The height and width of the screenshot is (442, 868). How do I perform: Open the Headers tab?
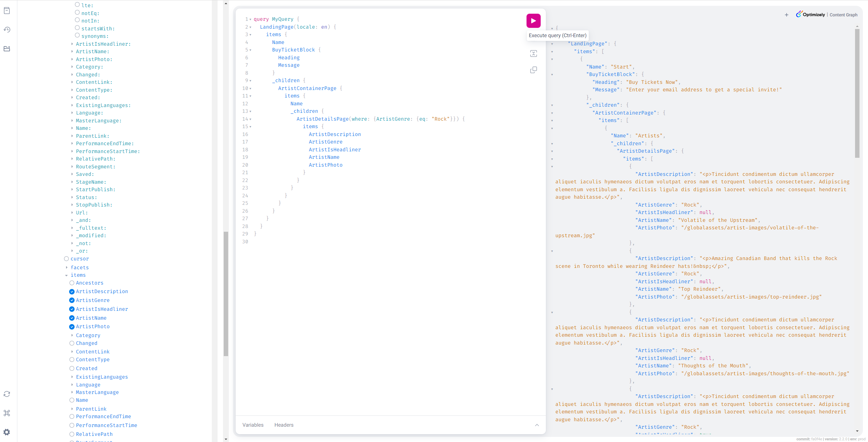[284, 425]
